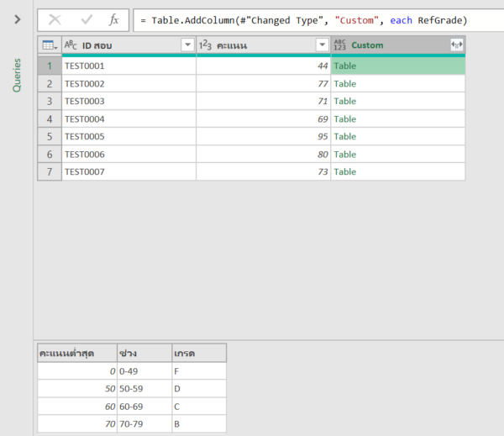This screenshot has height=436, width=504.
Task: Cancel the formula edit with the X icon
Action: (x=55, y=19)
